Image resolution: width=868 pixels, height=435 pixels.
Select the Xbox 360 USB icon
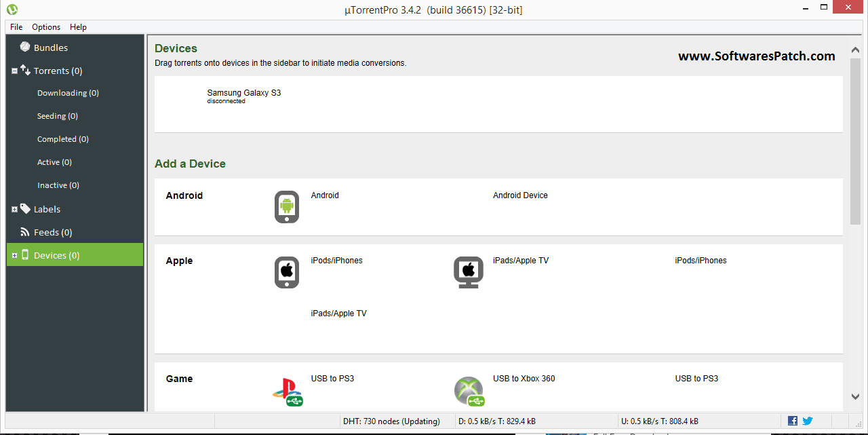(469, 392)
